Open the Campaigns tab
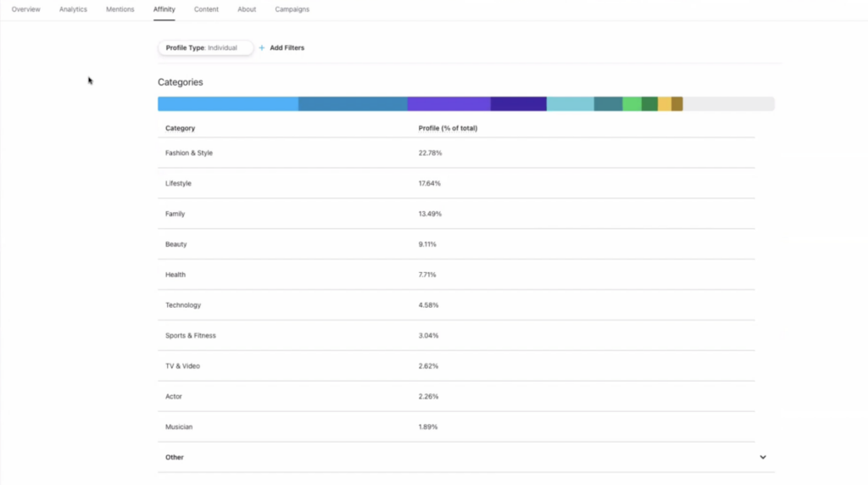The width and height of the screenshot is (868, 485). [292, 9]
